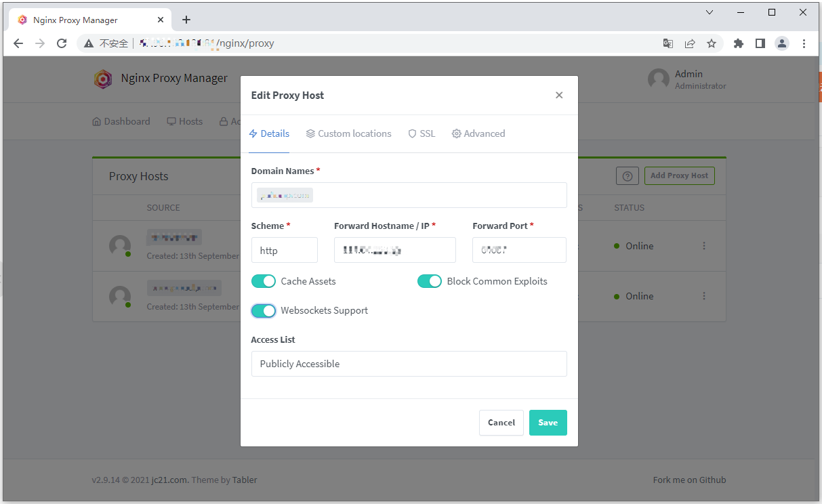Click the help question mark button
822x504 pixels.
click(x=628, y=176)
